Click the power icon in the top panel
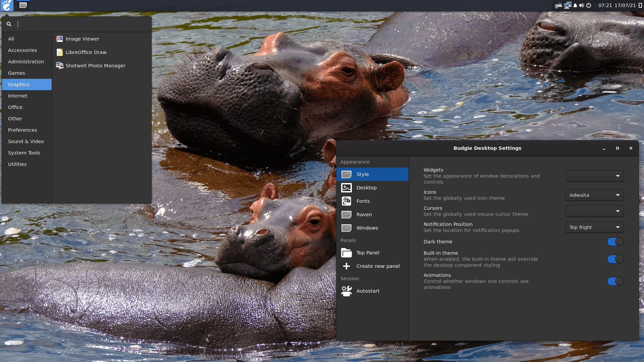This screenshot has width=644, height=362. (589, 5)
